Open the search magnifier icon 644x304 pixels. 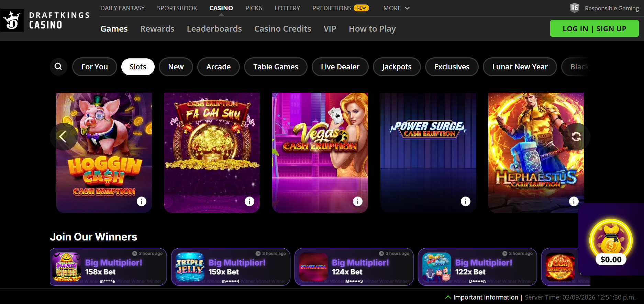58,67
